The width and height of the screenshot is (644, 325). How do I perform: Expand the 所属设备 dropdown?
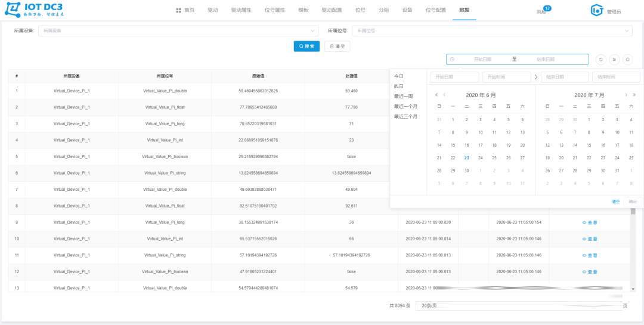click(x=178, y=30)
